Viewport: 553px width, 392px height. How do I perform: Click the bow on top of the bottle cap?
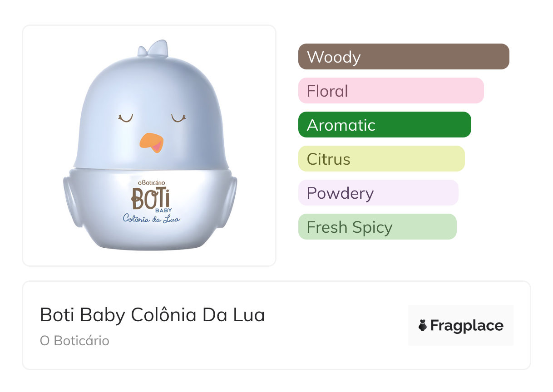153,49
